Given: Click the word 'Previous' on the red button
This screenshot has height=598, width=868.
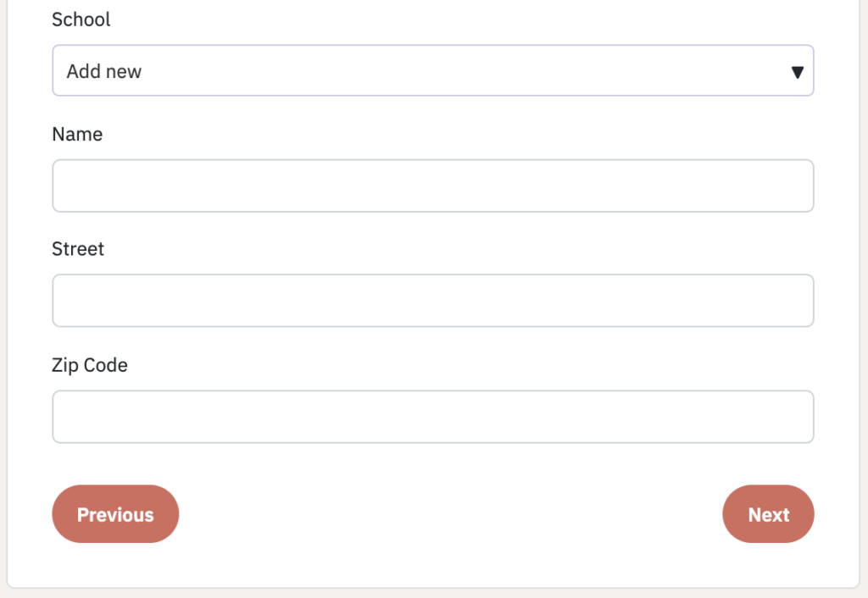Looking at the screenshot, I should tap(115, 514).
